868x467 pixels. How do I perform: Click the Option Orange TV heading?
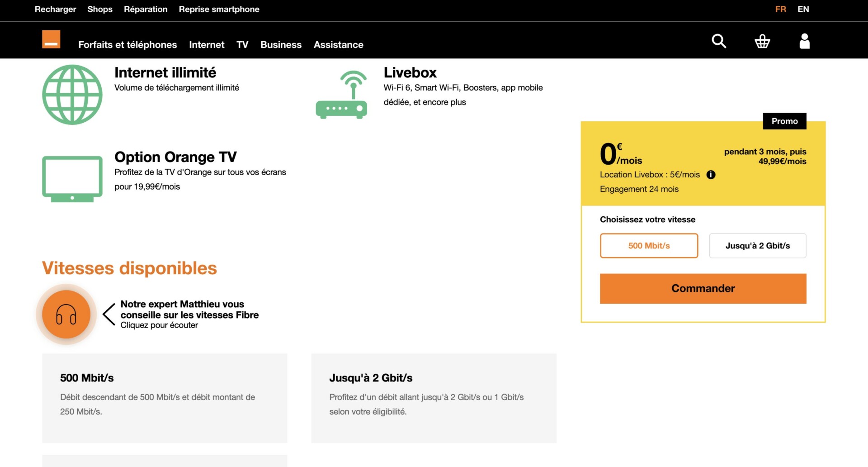coord(175,157)
